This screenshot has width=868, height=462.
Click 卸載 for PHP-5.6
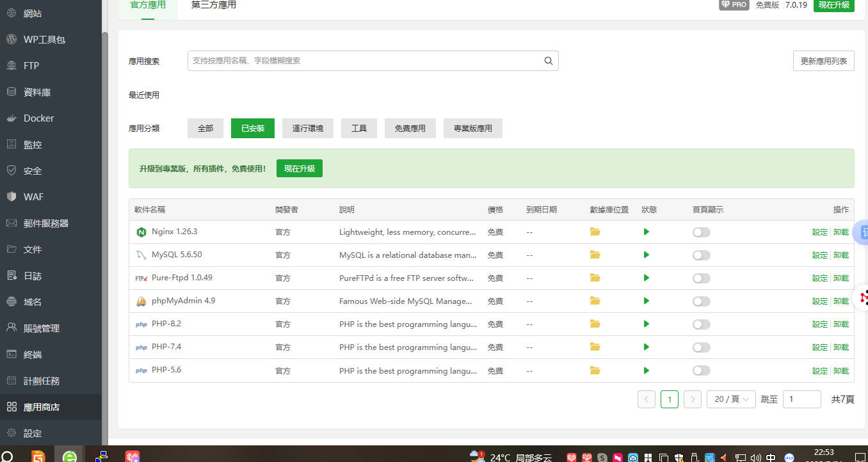click(x=841, y=370)
